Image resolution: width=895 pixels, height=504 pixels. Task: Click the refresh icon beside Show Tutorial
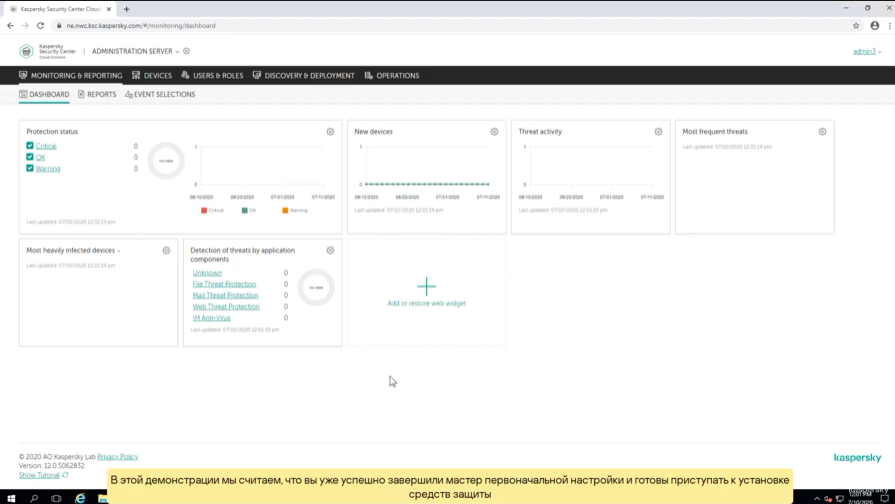(65, 475)
